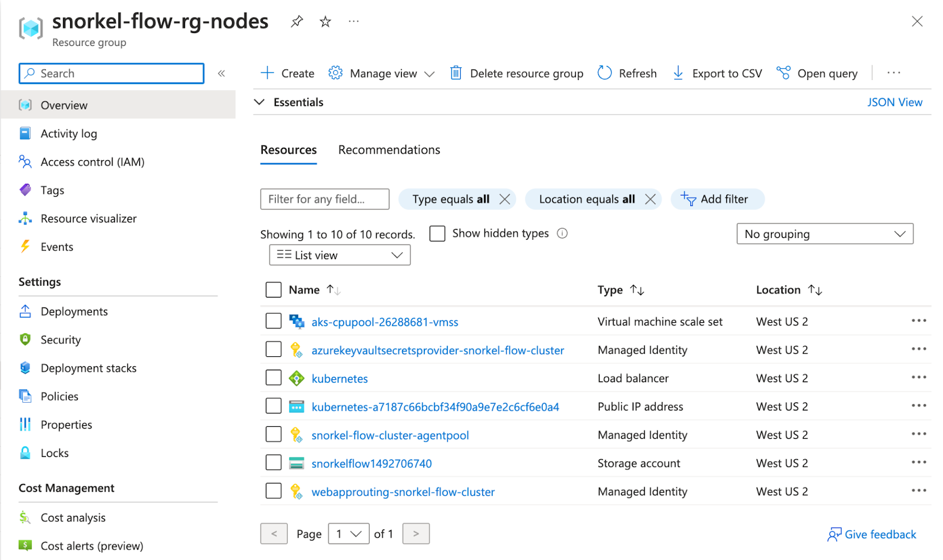Open No grouping dropdown
The width and height of the screenshot is (943, 560).
coord(825,234)
